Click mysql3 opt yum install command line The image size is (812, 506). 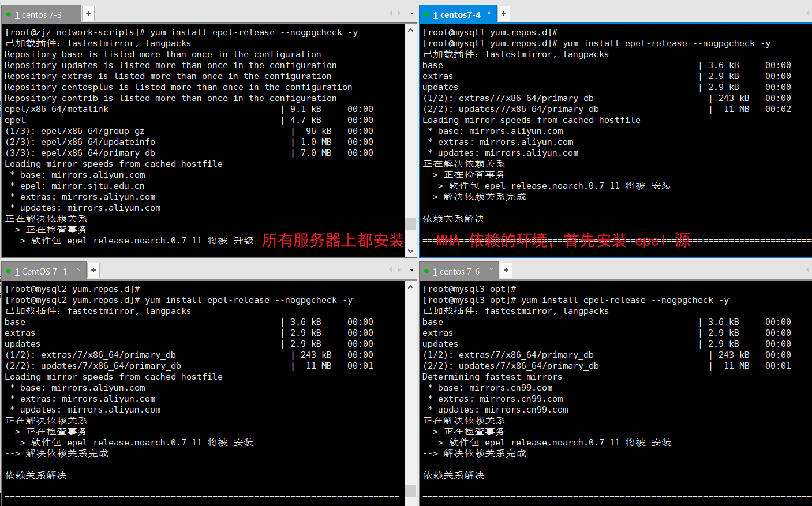[576, 300]
